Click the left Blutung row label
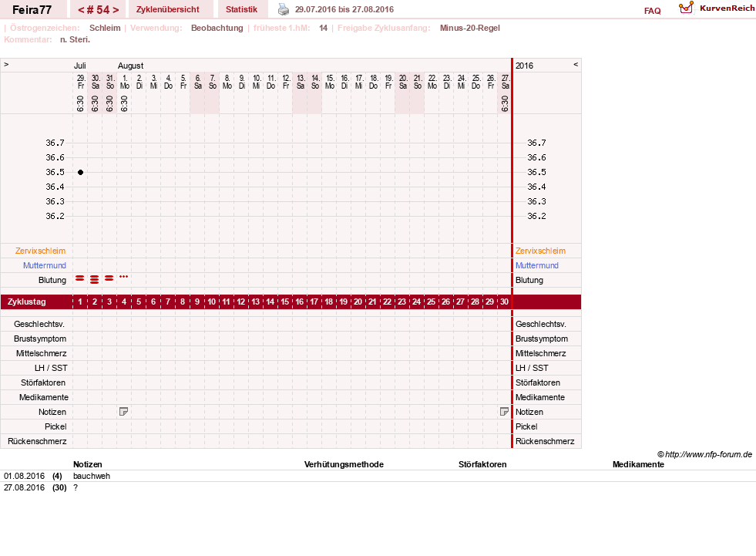 point(52,280)
